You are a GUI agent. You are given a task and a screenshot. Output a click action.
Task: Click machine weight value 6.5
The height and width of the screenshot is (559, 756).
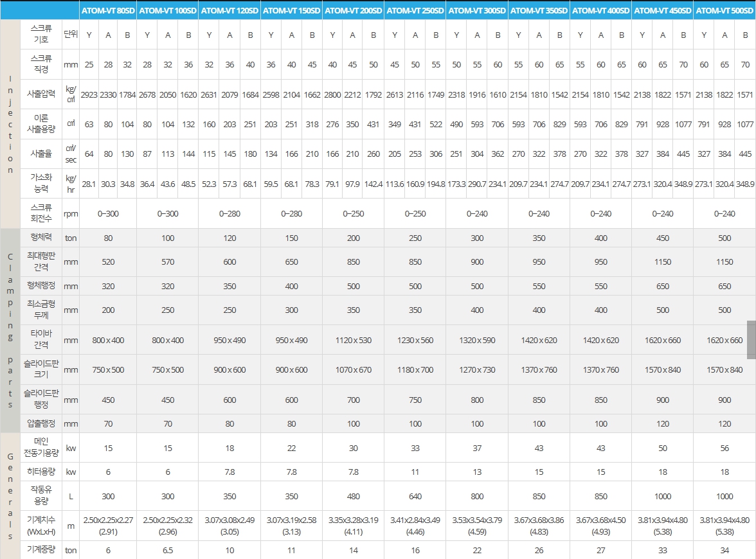(x=168, y=550)
